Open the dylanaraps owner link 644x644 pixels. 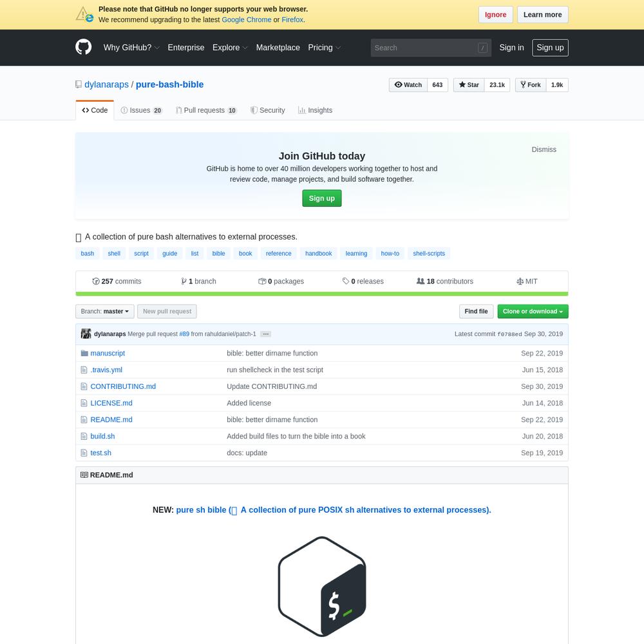pos(106,84)
